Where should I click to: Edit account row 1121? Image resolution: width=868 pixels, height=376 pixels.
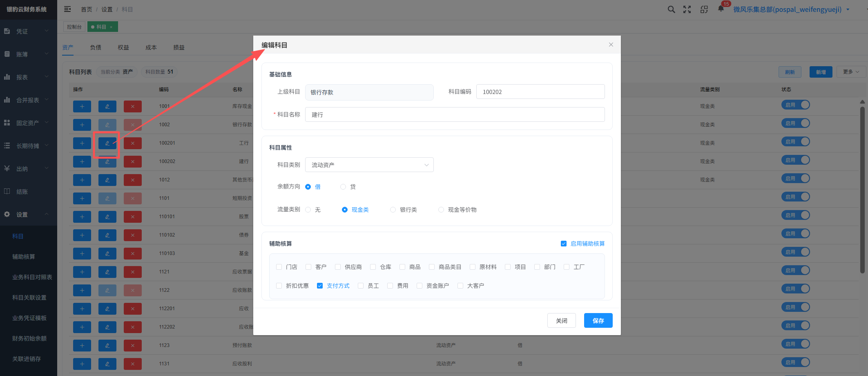[107, 272]
